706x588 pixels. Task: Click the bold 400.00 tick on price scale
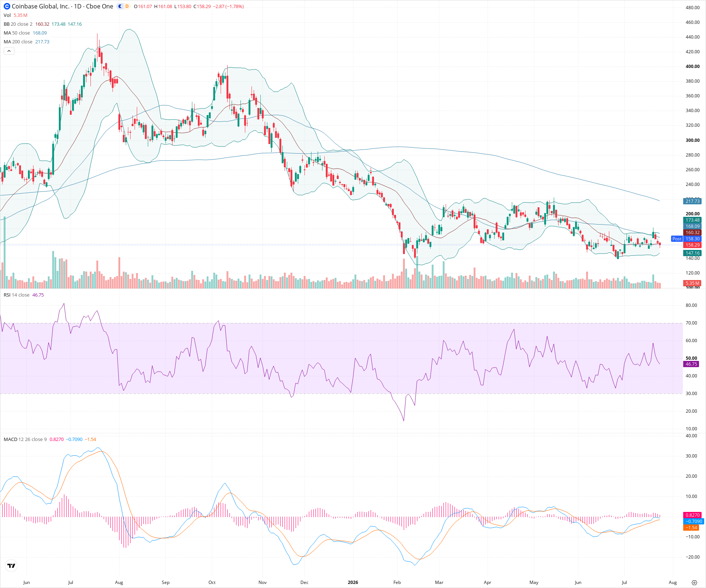click(693, 67)
